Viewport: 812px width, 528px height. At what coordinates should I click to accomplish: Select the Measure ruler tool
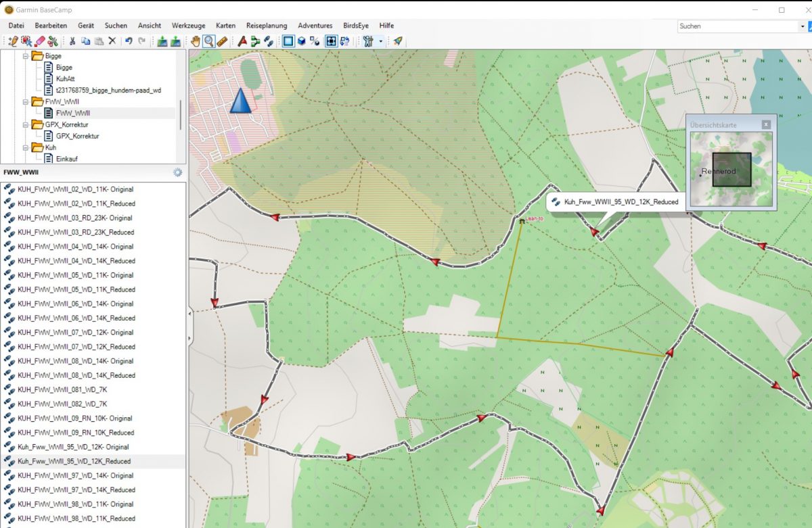(x=223, y=41)
